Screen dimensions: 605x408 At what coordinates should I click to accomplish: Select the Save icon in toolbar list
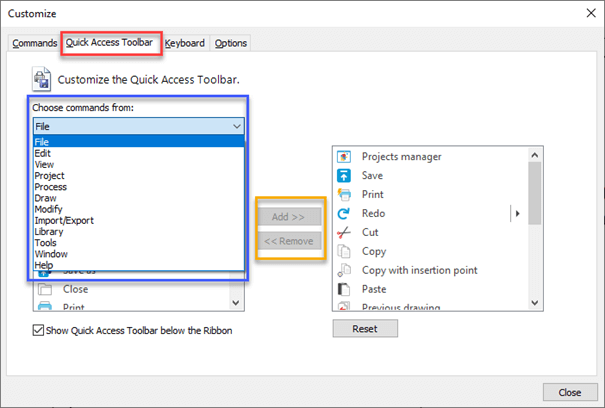click(x=343, y=176)
